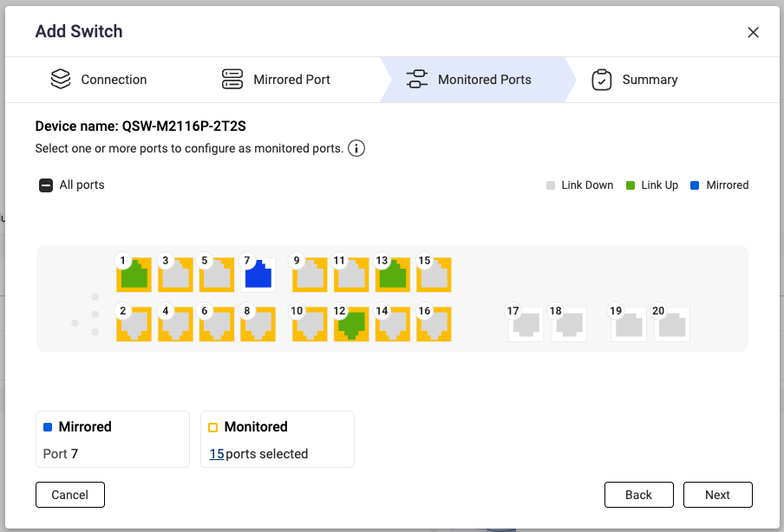Toggle the All ports checkbox
Screen dimensions: 784x532
(46, 185)
